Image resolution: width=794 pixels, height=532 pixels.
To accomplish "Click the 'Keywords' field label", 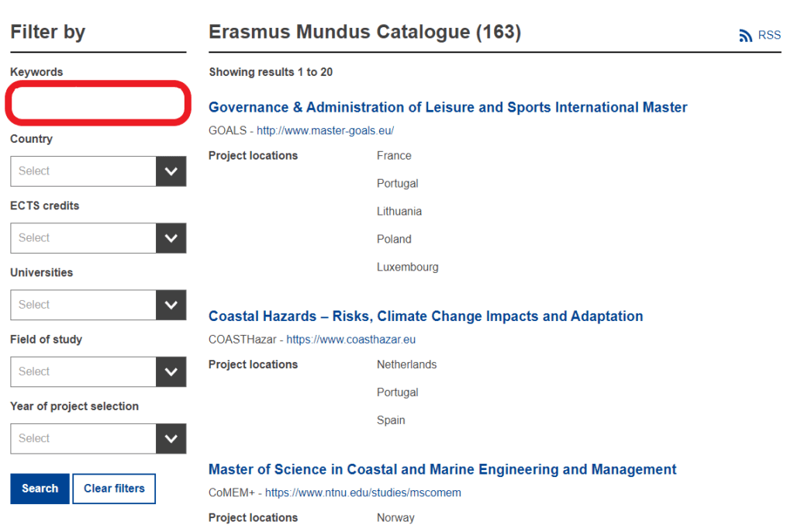I will pyautogui.click(x=36, y=72).
